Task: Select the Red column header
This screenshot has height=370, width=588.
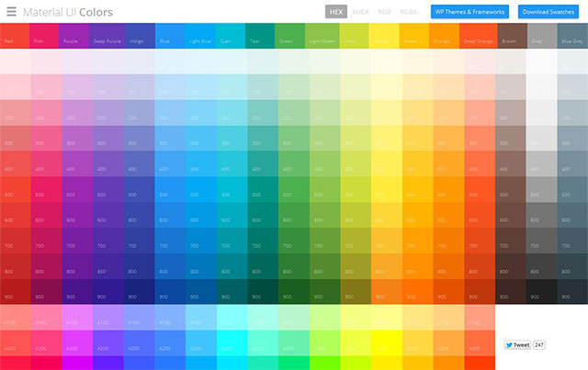Action: point(15,36)
